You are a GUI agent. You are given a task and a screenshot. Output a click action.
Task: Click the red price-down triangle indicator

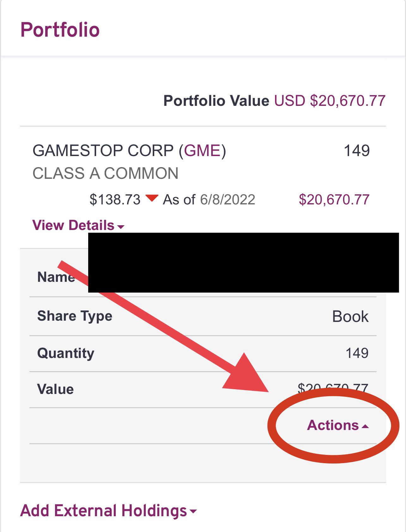click(x=152, y=198)
